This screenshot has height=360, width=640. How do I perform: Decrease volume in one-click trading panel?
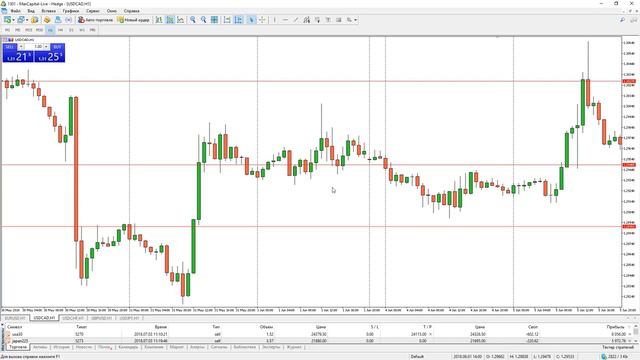tap(21, 47)
